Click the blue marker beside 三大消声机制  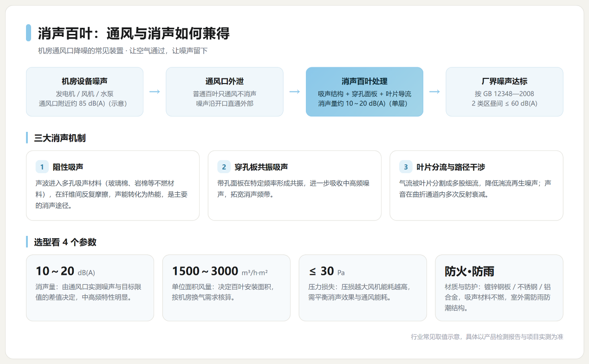[x=27, y=138]
